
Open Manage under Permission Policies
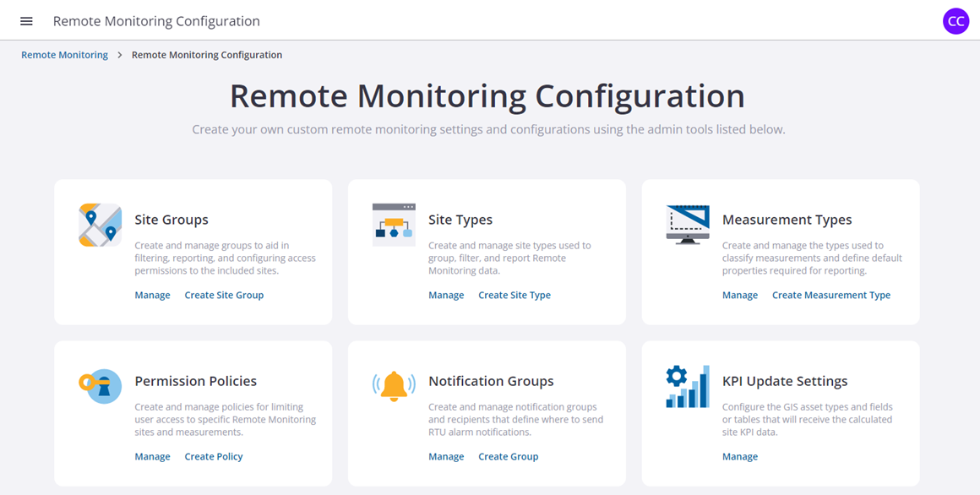click(153, 456)
